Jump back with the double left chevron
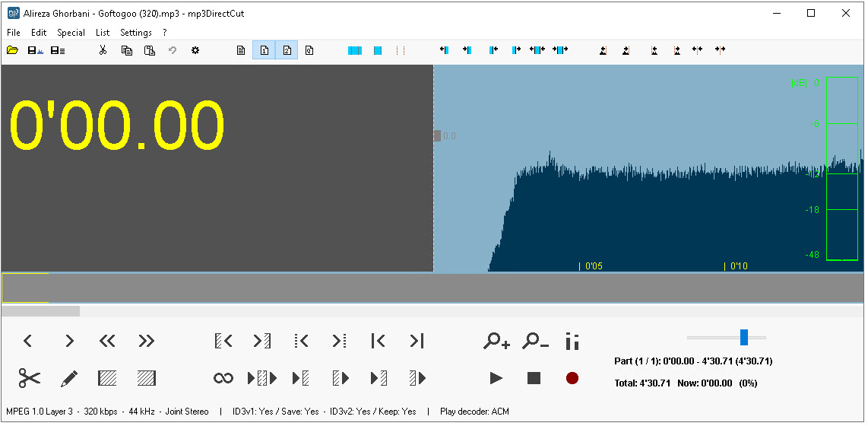Image resolution: width=868 pixels, height=426 pixels. 107,342
